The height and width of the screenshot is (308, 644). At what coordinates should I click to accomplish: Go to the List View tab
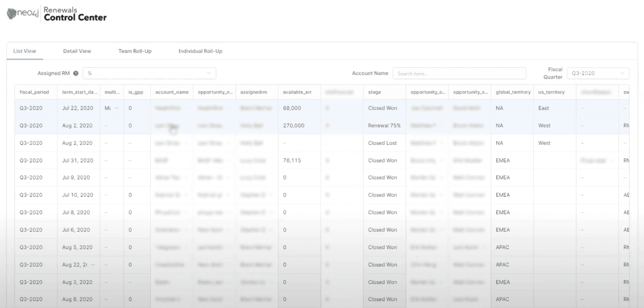click(x=24, y=51)
